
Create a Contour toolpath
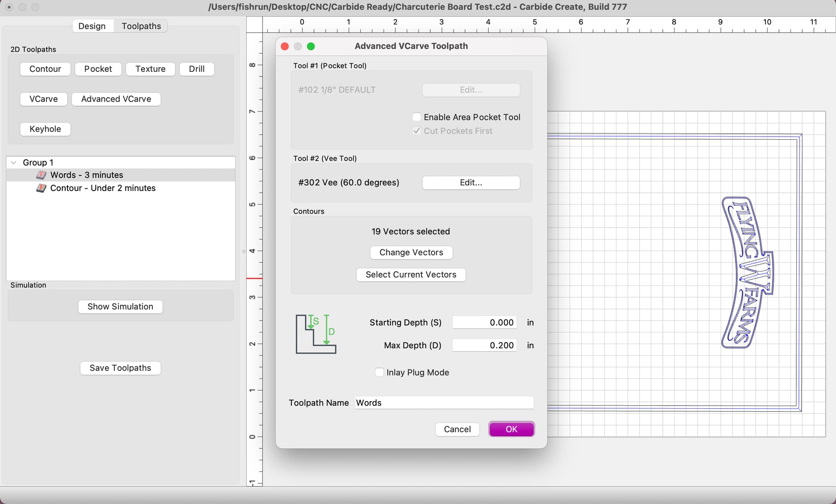click(x=45, y=69)
